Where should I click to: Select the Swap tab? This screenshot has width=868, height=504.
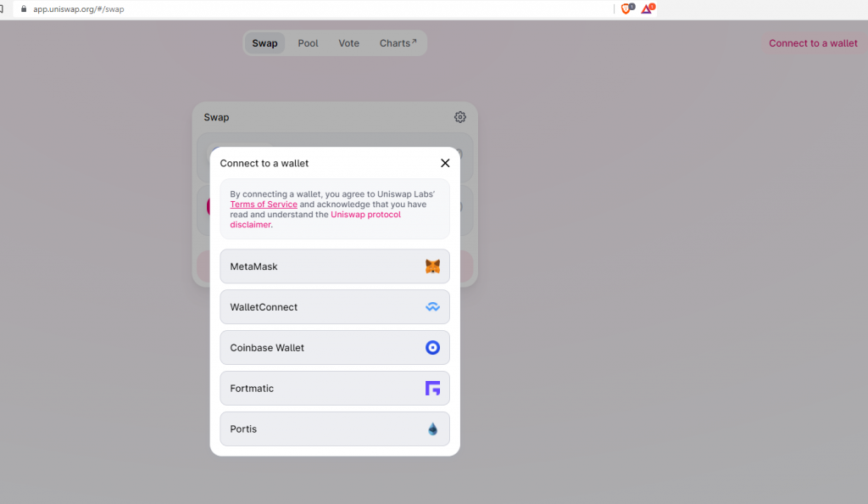coord(264,43)
